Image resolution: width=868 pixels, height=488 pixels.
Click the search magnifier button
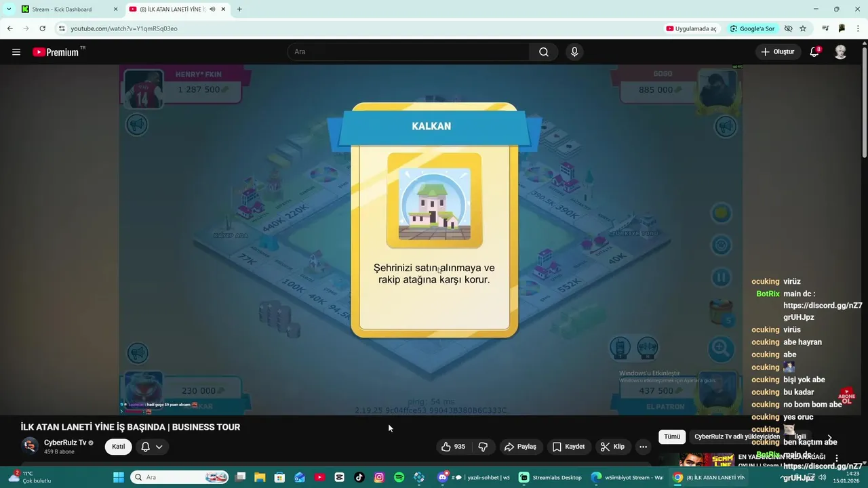pos(544,52)
